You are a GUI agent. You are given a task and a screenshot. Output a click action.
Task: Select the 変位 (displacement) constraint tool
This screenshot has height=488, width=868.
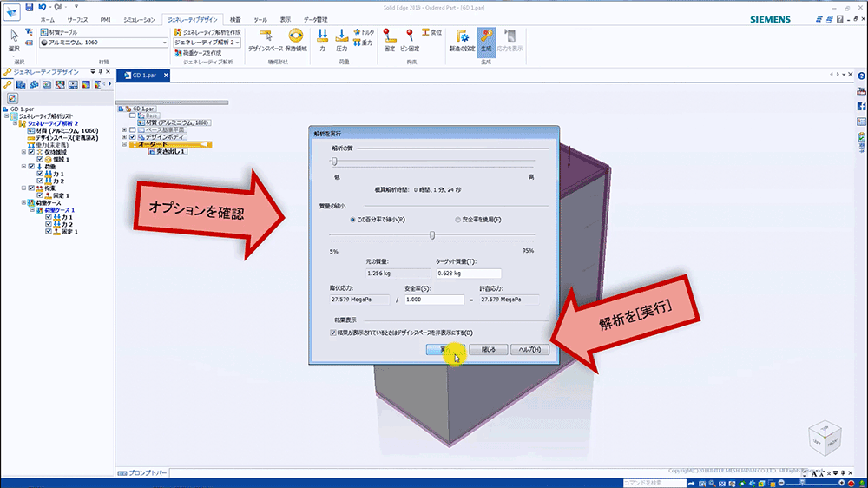(x=431, y=33)
